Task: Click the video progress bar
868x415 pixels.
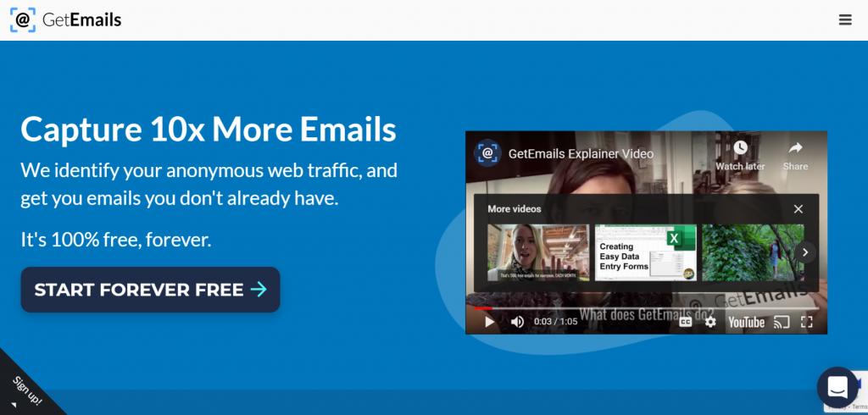Action: tap(646, 308)
